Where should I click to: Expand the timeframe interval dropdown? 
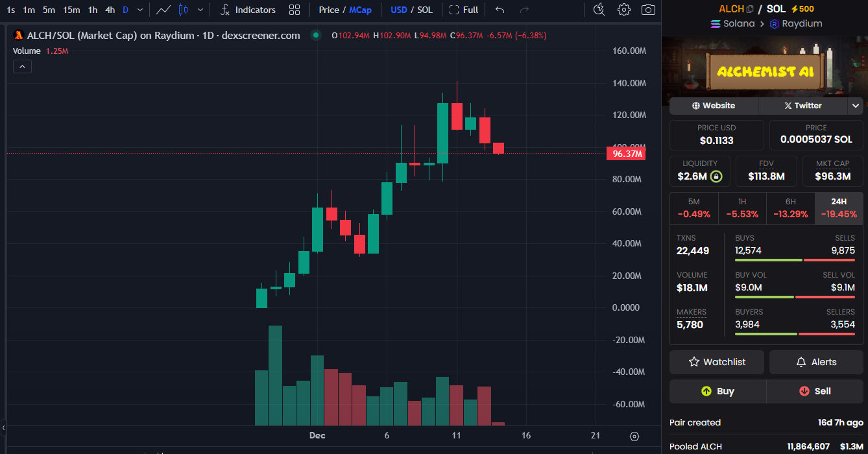[140, 10]
